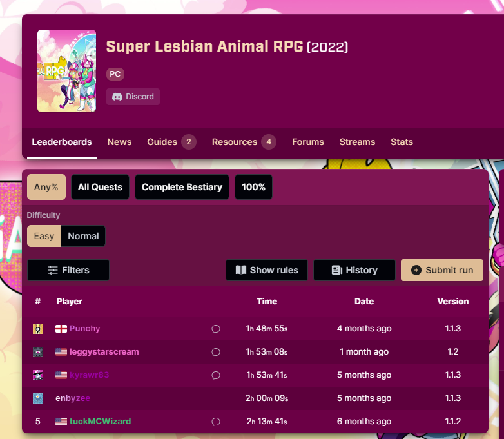The height and width of the screenshot is (439, 504).
Task: Open the News tab
Action: coord(119,142)
